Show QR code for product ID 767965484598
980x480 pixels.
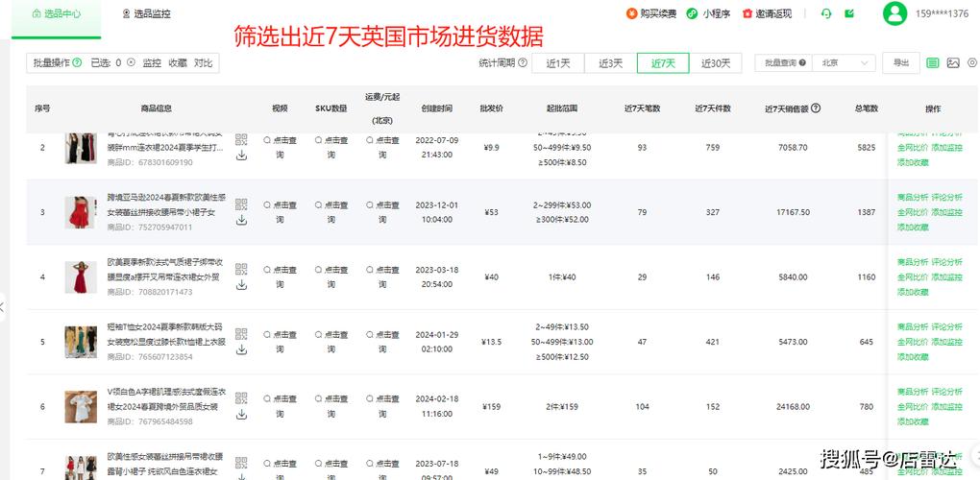[x=241, y=398]
